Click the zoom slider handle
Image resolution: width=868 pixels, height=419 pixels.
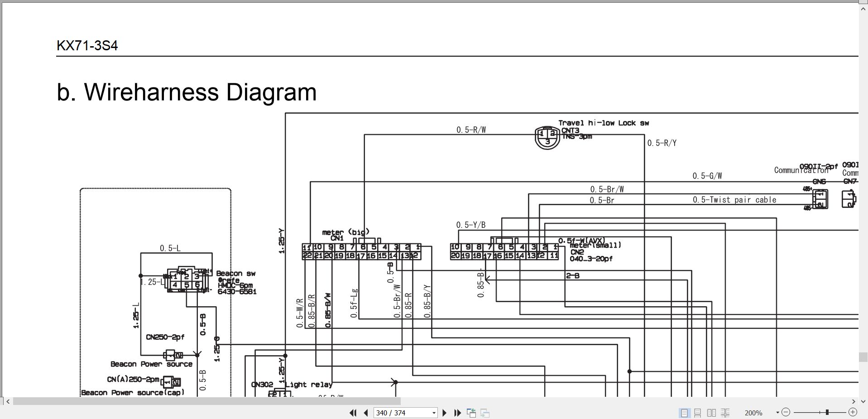tap(827, 412)
